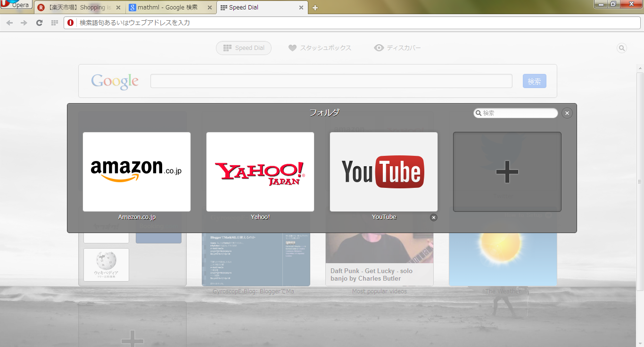Click the folder title フォルダ

pos(324,113)
